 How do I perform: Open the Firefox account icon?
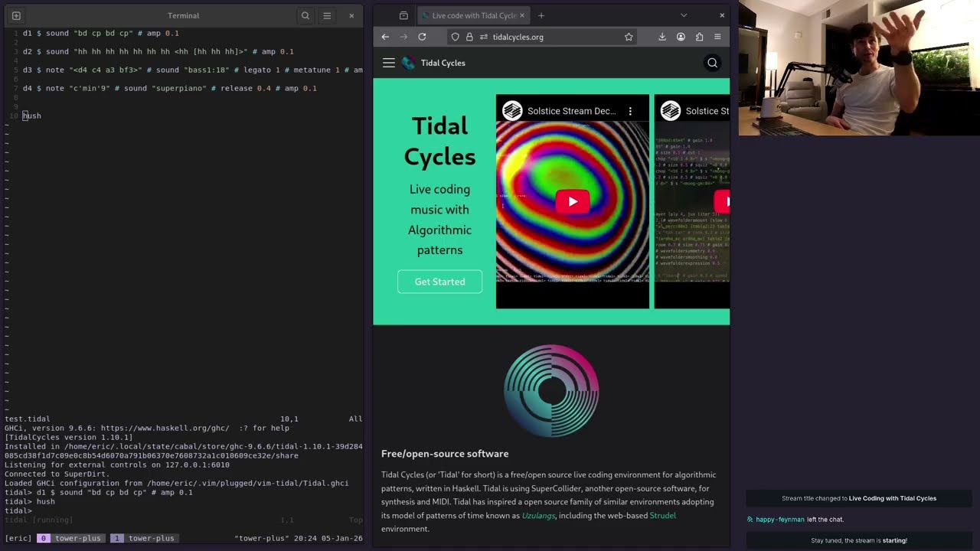[x=681, y=37]
